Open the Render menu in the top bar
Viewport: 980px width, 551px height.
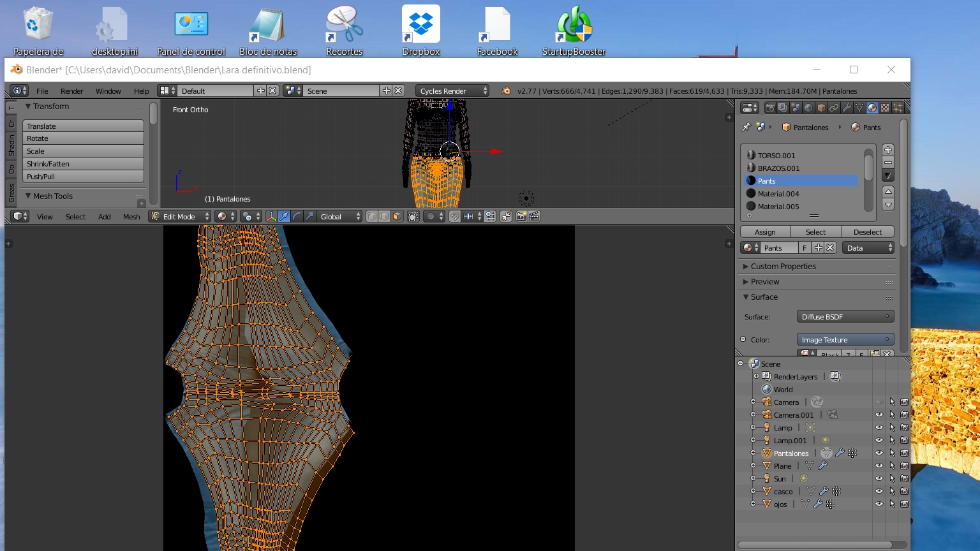pos(71,91)
